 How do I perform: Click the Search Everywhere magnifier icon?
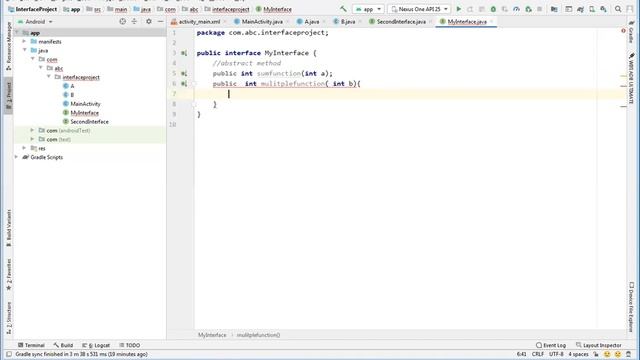tap(618, 9)
